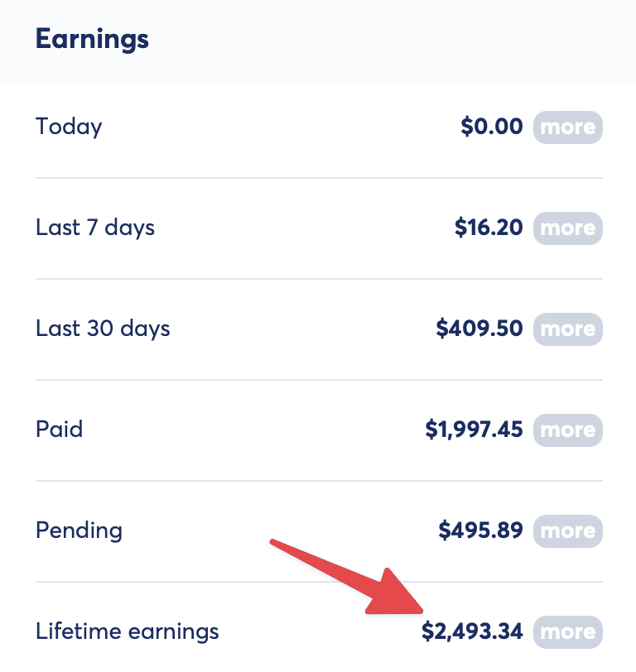Select the $1,997.45 Paid amount
Viewport: 636px width, 672px height.
pyautogui.click(x=474, y=430)
